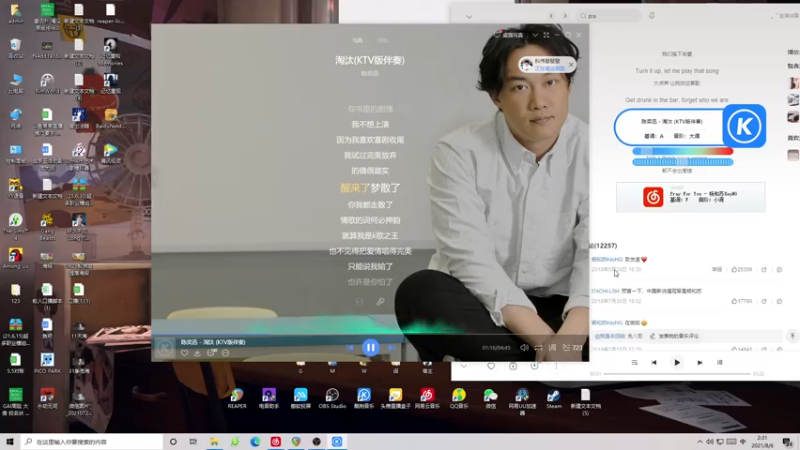
Task: Click NetEase search field containing pra
Action: pyautogui.click(x=609, y=16)
